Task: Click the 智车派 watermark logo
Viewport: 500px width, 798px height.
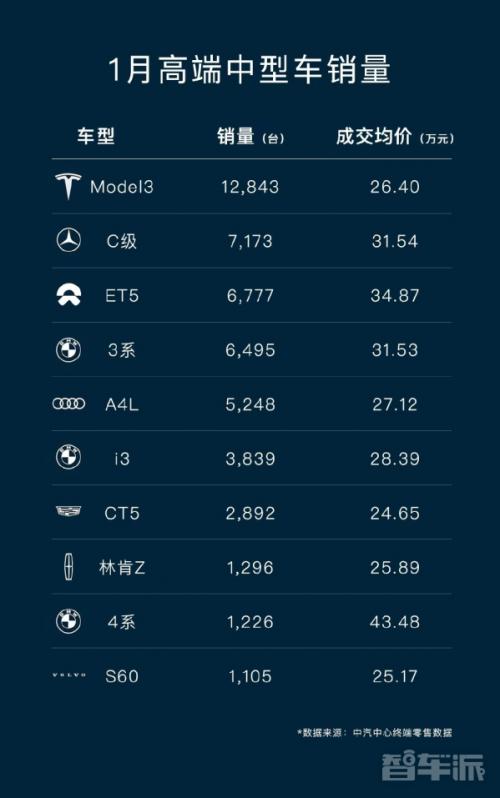Action: click(433, 767)
